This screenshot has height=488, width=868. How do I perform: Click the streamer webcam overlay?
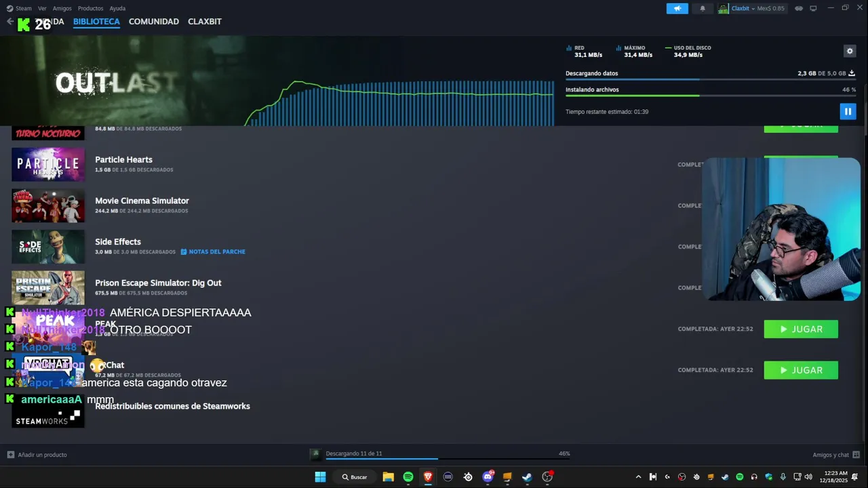[781, 229]
